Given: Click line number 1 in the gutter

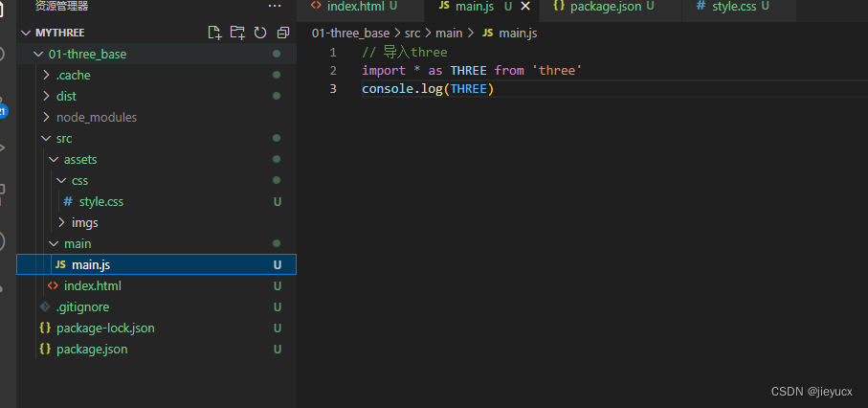Looking at the screenshot, I should click(x=333, y=53).
